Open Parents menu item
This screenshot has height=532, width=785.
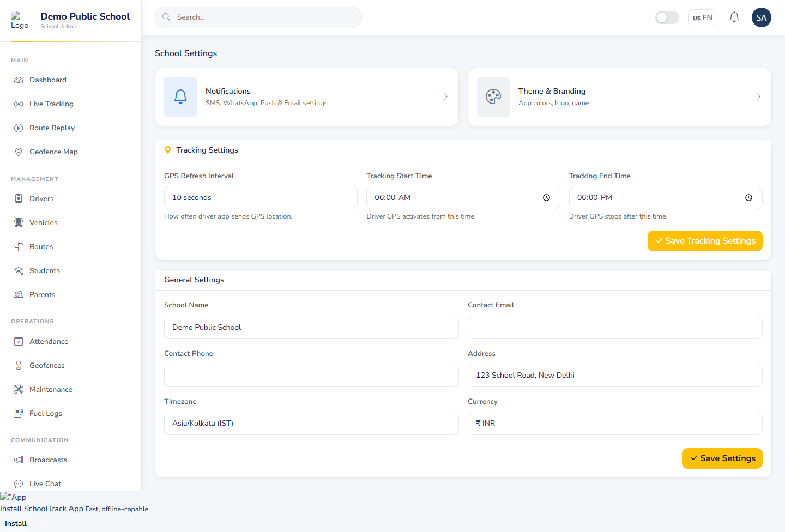pyautogui.click(x=71, y=295)
